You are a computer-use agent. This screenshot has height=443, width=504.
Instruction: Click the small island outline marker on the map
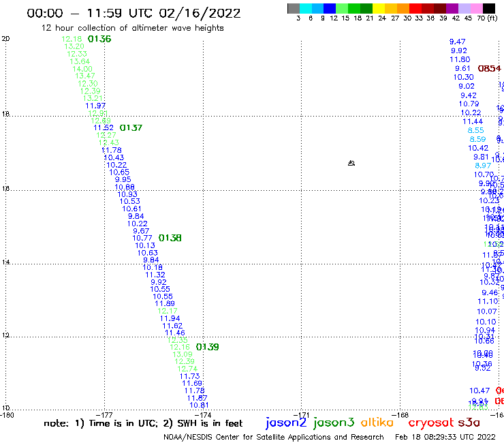click(351, 163)
